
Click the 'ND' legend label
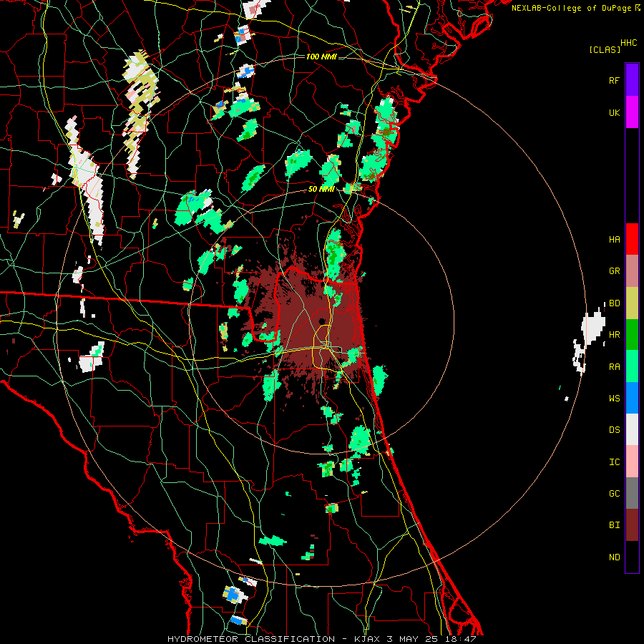coord(614,557)
